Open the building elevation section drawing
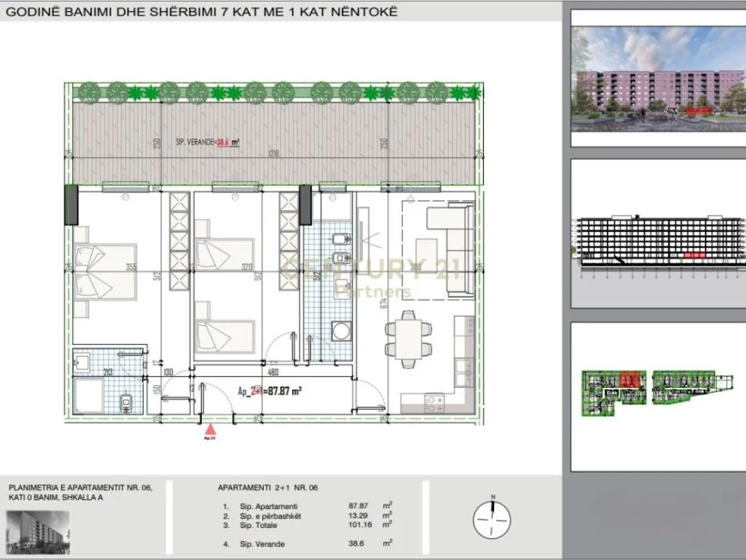 [656, 242]
